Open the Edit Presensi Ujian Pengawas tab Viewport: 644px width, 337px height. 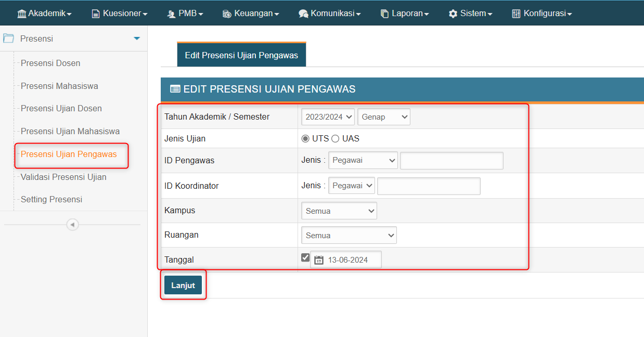coord(241,55)
